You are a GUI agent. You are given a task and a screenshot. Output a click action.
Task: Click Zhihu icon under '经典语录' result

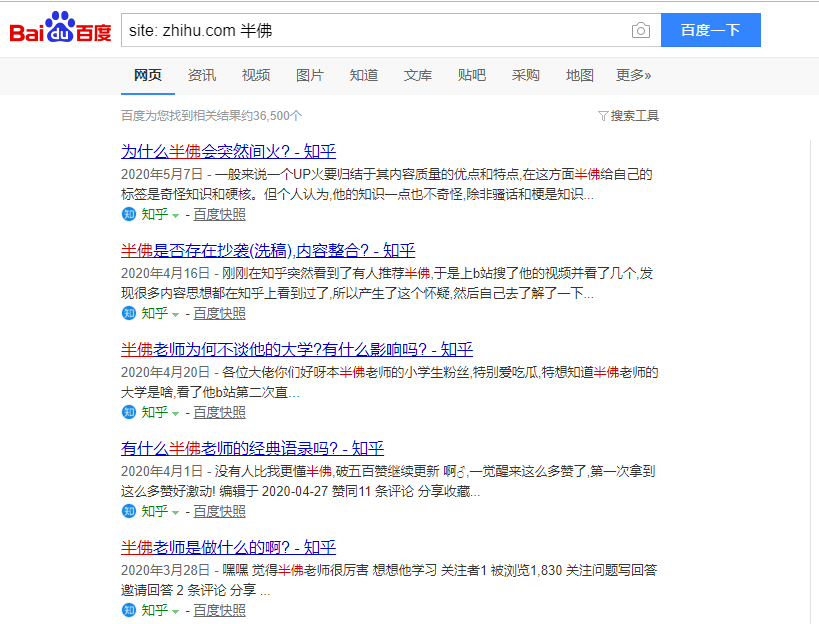pyautogui.click(x=129, y=511)
